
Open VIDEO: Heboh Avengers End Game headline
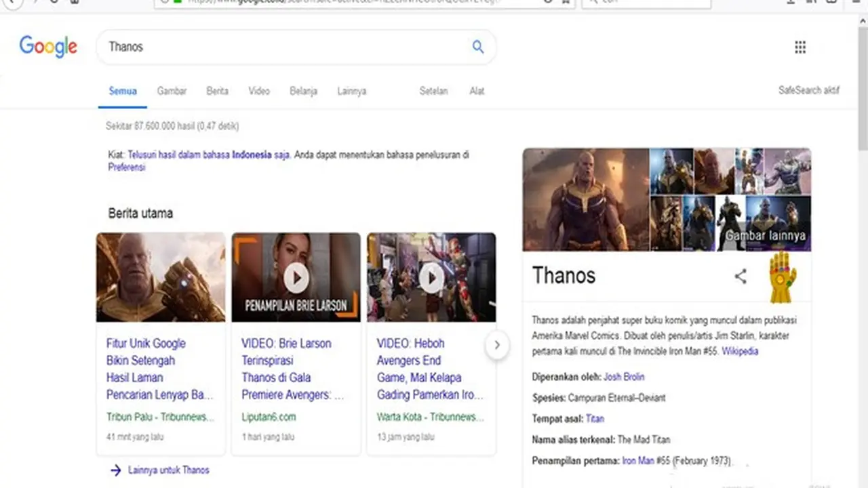pyautogui.click(x=431, y=369)
